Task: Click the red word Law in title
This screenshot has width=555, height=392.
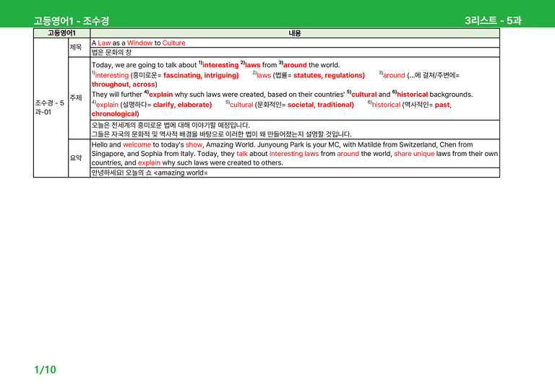Action: [104, 43]
